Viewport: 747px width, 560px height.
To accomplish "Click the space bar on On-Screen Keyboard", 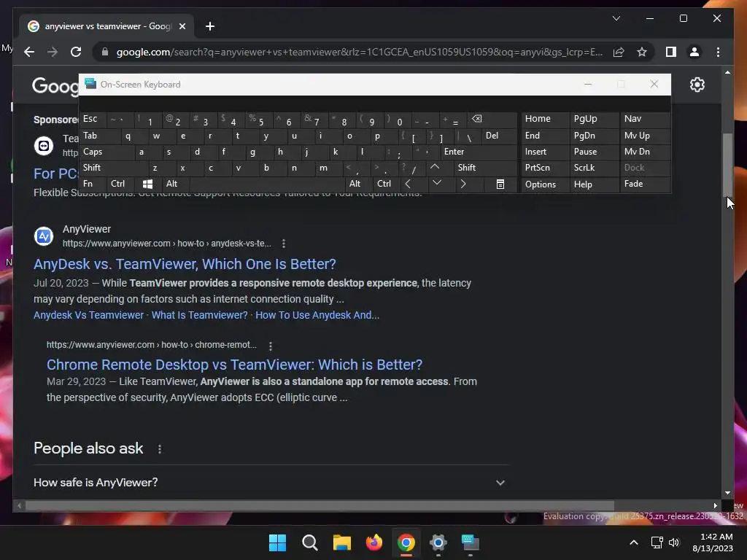I will pos(267,184).
